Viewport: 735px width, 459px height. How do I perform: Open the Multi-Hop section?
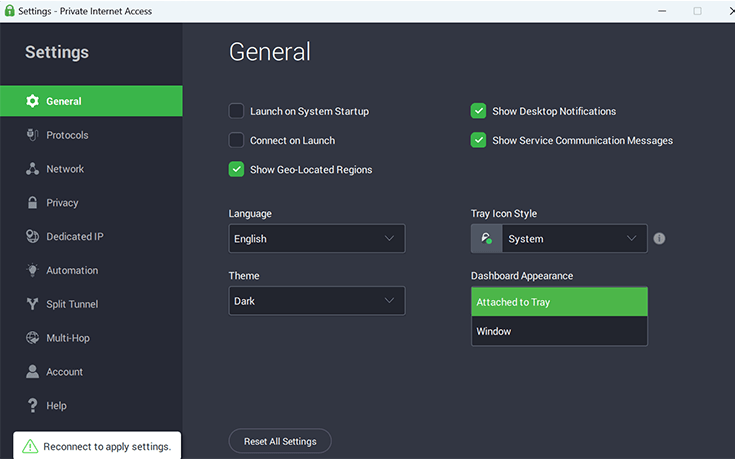[91, 338]
